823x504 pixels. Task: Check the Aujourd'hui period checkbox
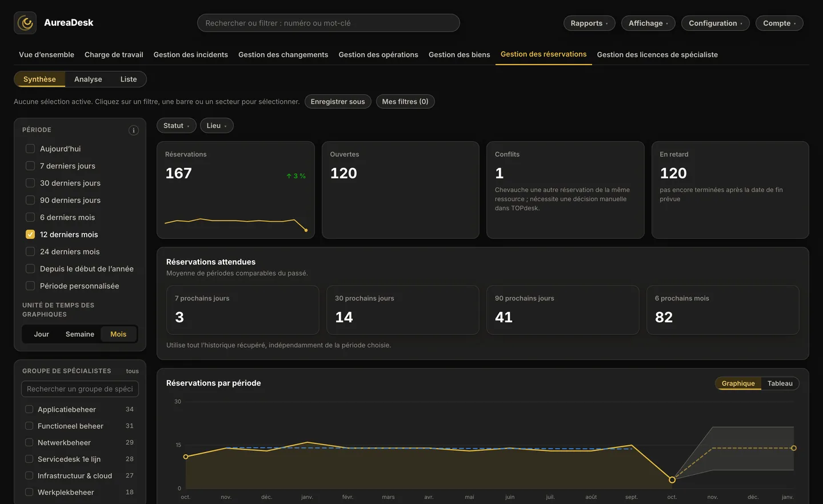click(x=30, y=149)
